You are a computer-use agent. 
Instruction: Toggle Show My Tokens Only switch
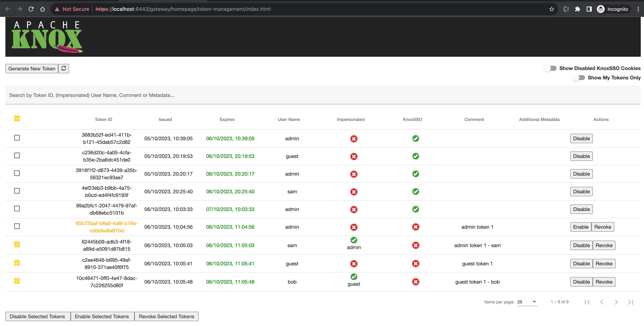(579, 78)
